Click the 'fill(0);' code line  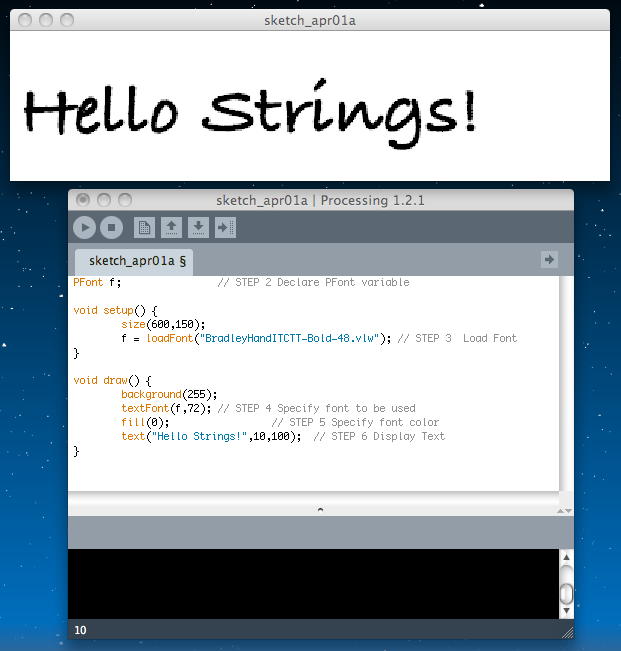145,423
